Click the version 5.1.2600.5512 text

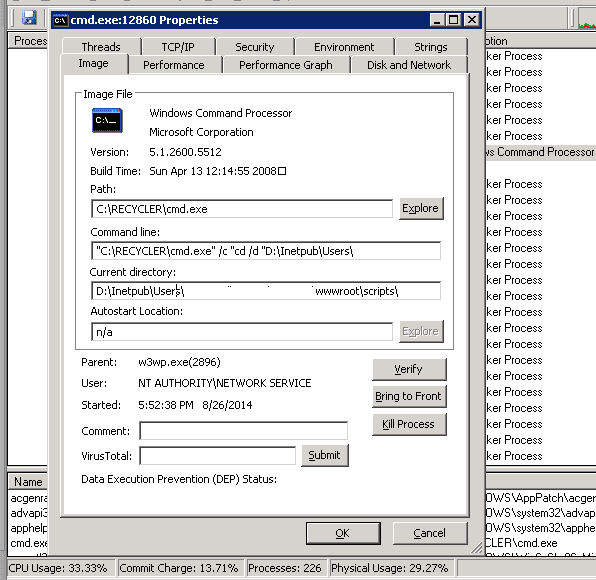185,152
